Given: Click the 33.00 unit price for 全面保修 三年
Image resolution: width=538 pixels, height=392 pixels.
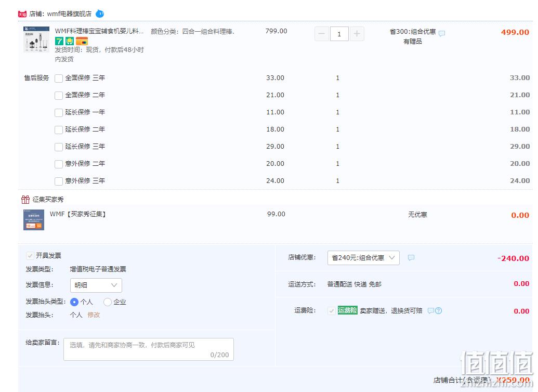Looking at the screenshot, I should click(275, 78).
